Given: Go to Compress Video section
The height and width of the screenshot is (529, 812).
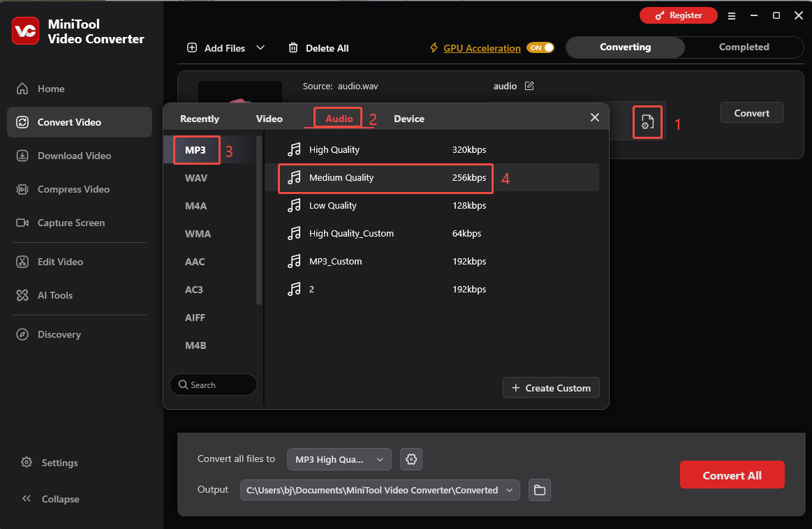Looking at the screenshot, I should (x=63, y=189).
